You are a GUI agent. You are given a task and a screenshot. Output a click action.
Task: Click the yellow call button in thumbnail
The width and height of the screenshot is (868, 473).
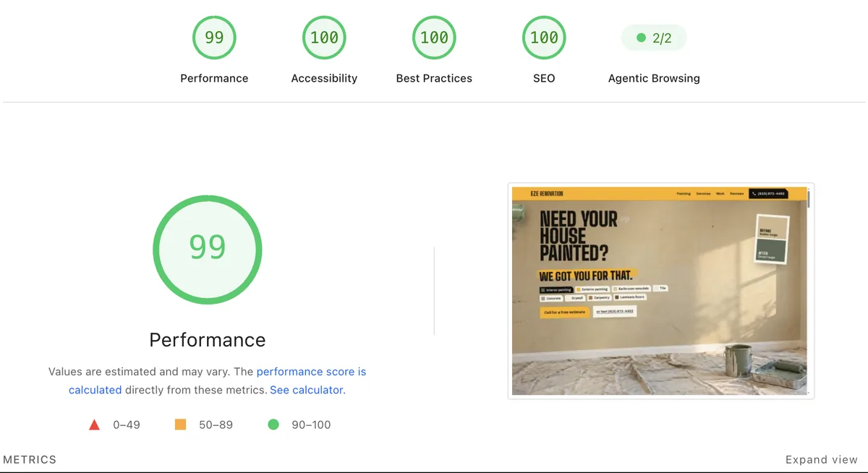[564, 312]
